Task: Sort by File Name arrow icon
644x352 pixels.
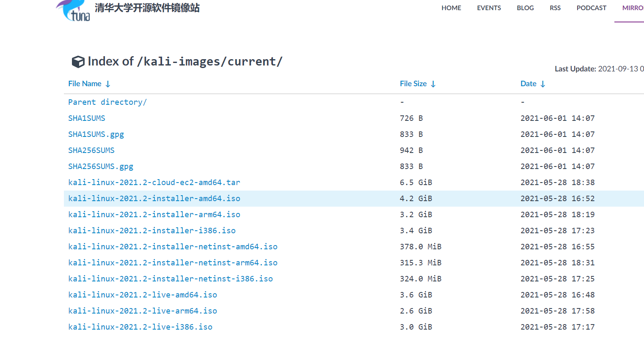Action: click(108, 84)
